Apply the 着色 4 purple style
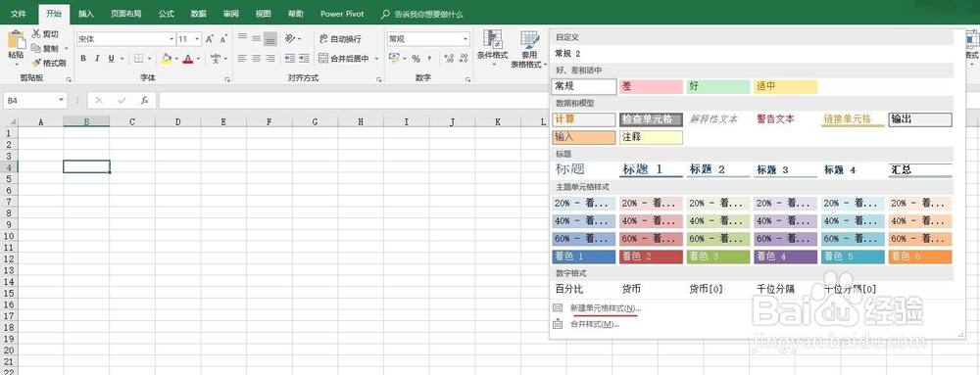 786,257
